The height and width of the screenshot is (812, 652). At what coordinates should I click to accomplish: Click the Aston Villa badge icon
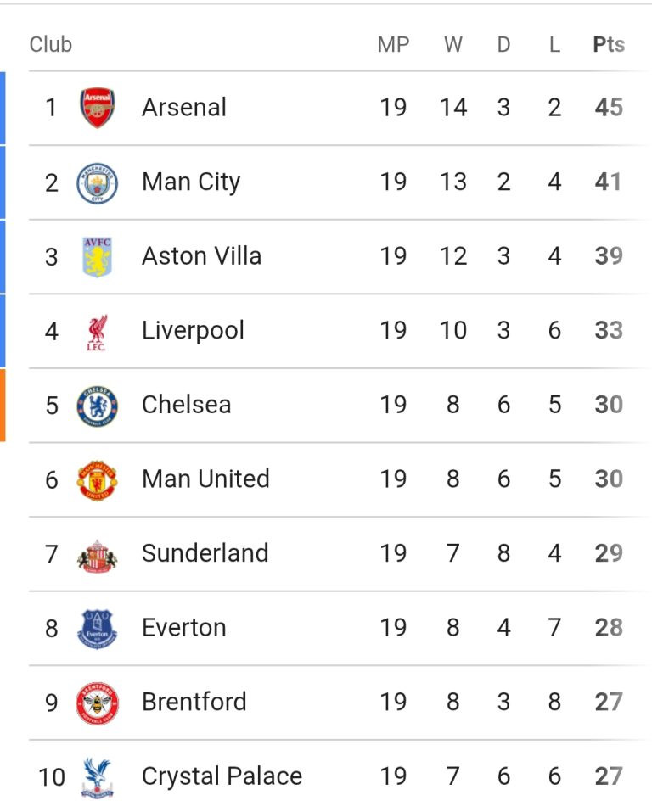[x=97, y=256]
